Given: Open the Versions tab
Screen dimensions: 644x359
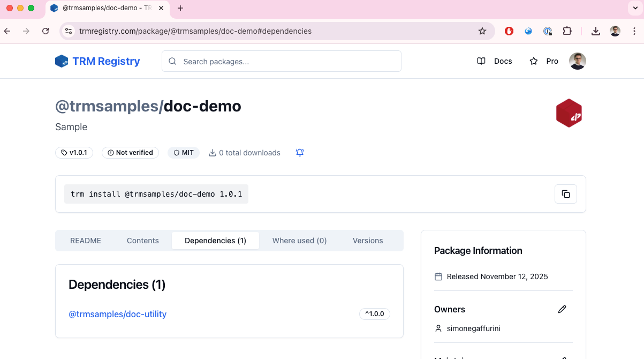Looking at the screenshot, I should click(x=368, y=241).
